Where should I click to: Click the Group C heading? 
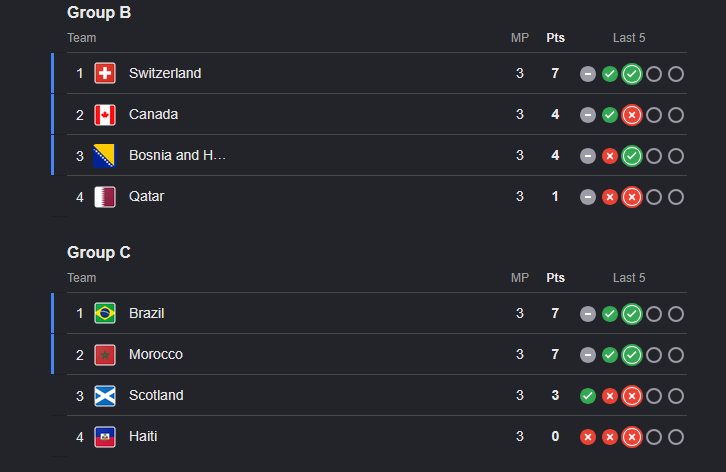point(99,252)
